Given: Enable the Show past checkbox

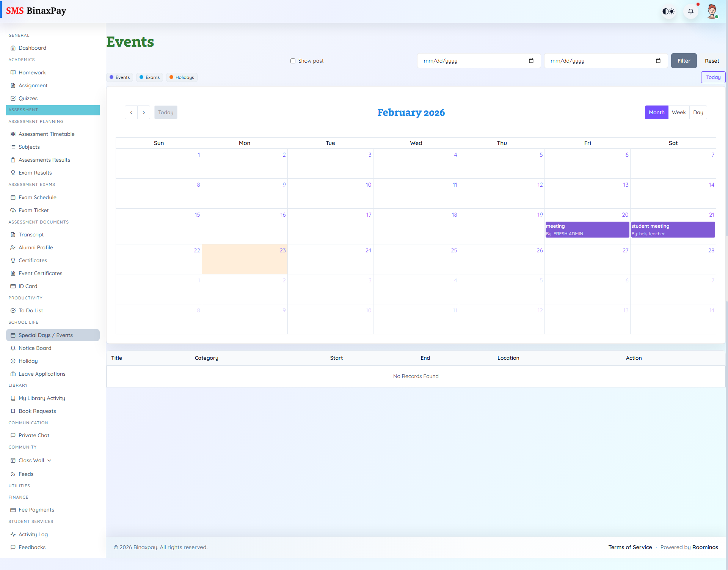Looking at the screenshot, I should click(x=293, y=61).
